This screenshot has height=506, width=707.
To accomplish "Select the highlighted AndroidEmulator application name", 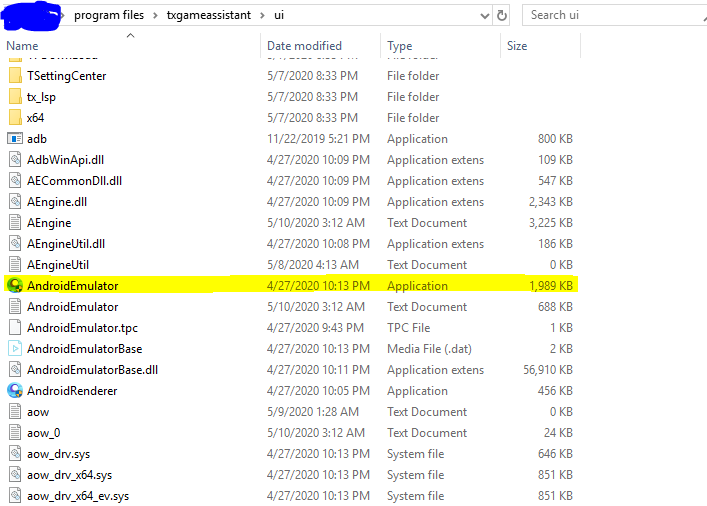I will click(x=73, y=286).
